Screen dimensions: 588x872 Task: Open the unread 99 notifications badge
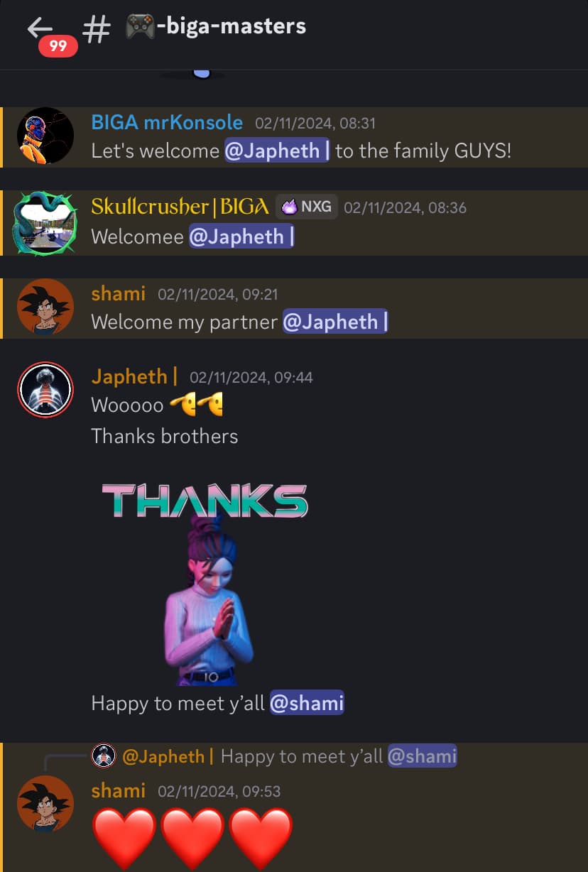[58, 46]
